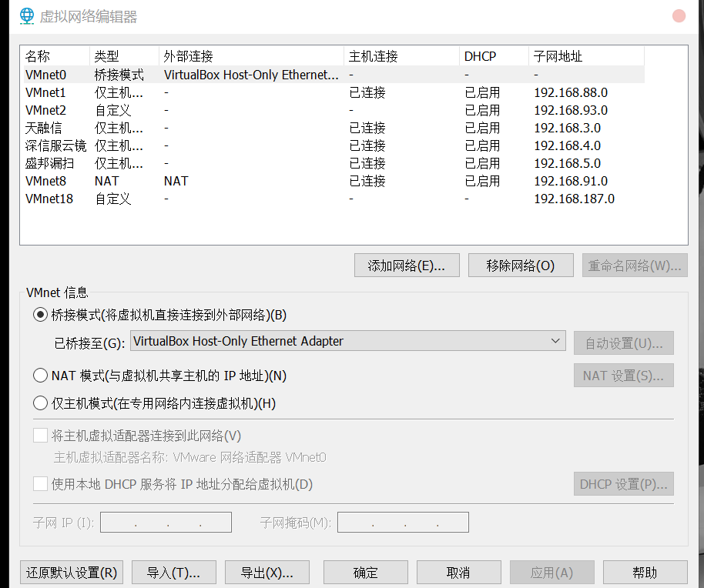Click subnet address 192.168.88.0

coord(571,92)
